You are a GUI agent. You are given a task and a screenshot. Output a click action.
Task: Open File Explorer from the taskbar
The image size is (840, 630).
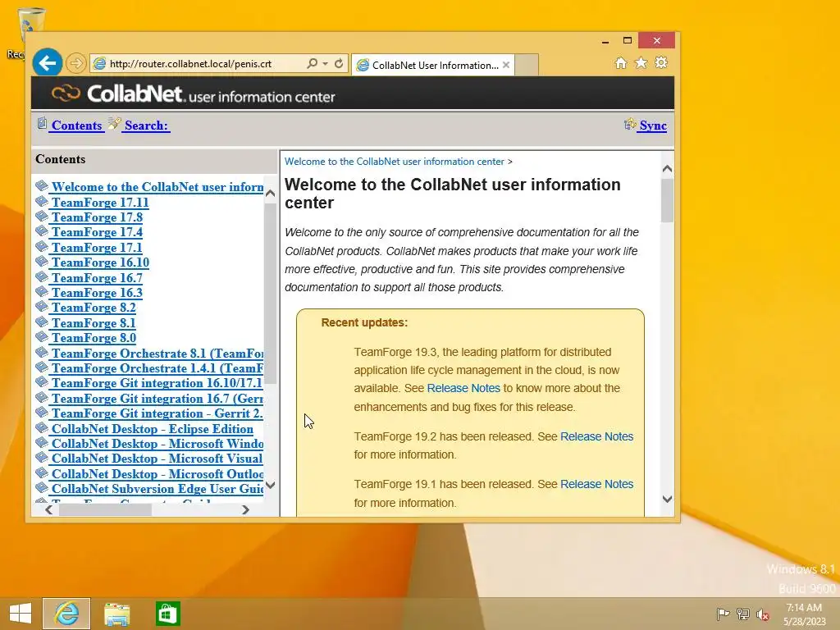pos(116,614)
